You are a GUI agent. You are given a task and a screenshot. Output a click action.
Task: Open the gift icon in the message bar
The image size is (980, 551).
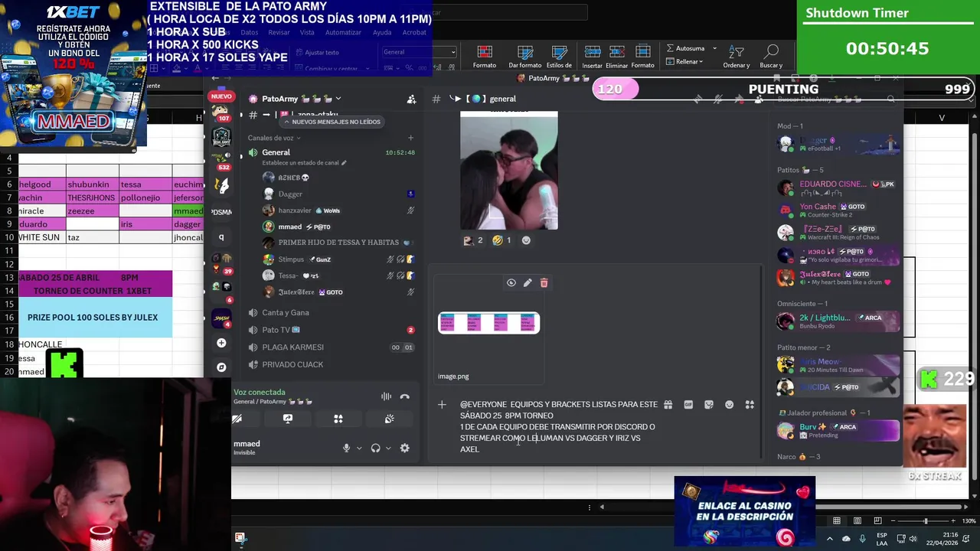[668, 404]
